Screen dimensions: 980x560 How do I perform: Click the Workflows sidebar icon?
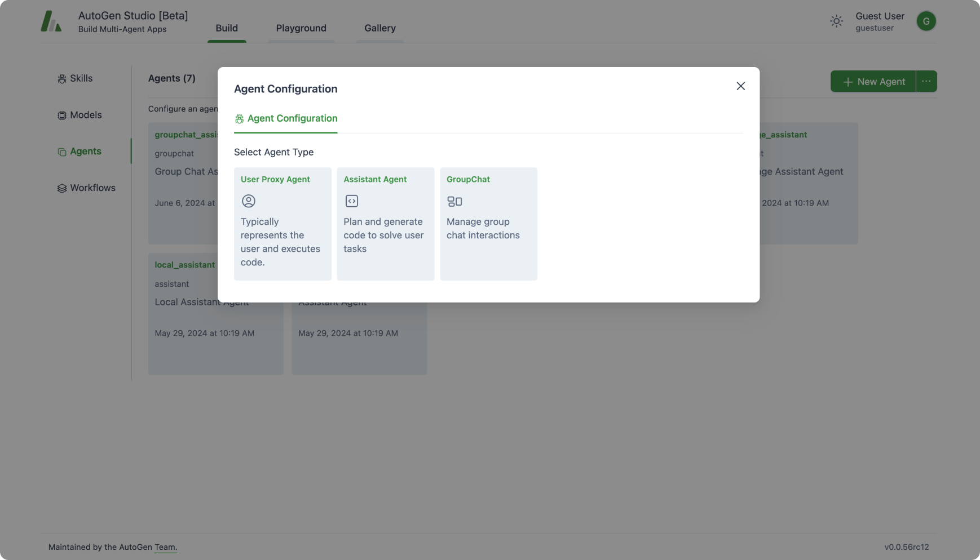click(62, 188)
